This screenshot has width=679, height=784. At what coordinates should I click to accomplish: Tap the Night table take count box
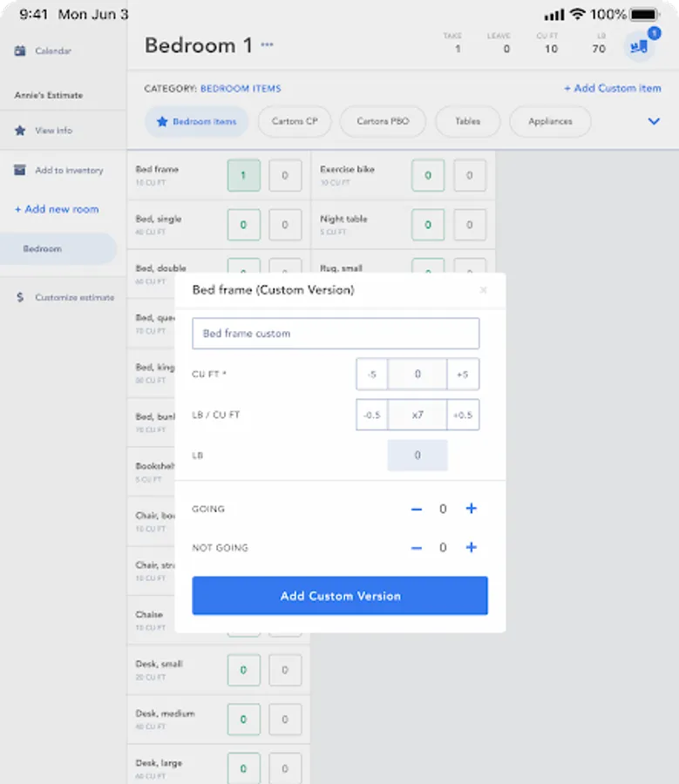[428, 225]
